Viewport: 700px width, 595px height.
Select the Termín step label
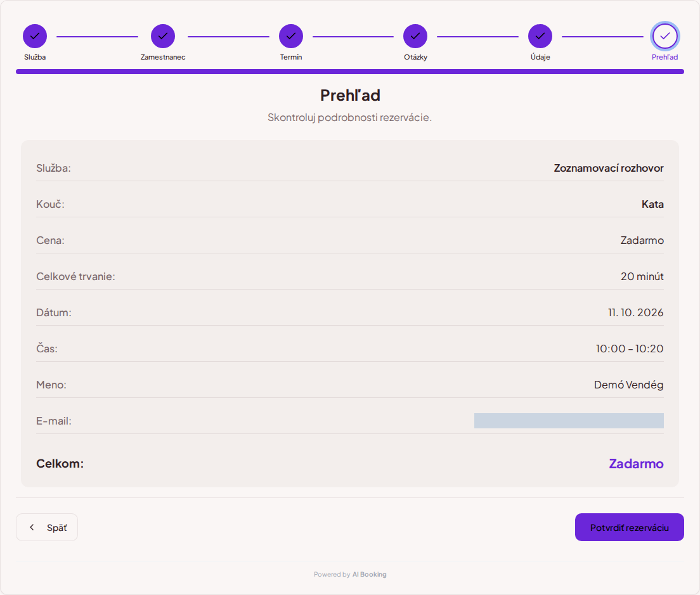pyautogui.click(x=291, y=57)
